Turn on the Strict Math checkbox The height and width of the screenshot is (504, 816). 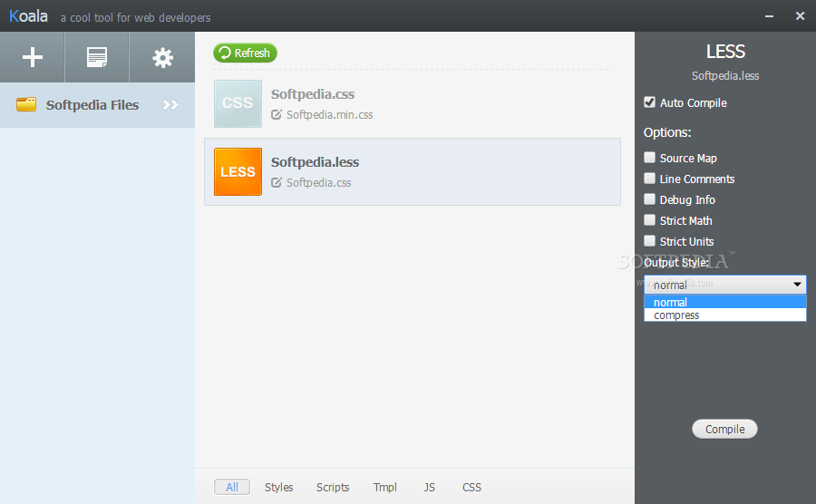[649, 220]
